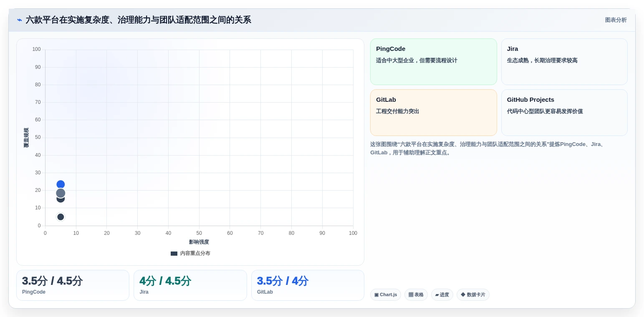Click text 工程交付能力突出
This screenshot has height=317, width=644.
[397, 111]
